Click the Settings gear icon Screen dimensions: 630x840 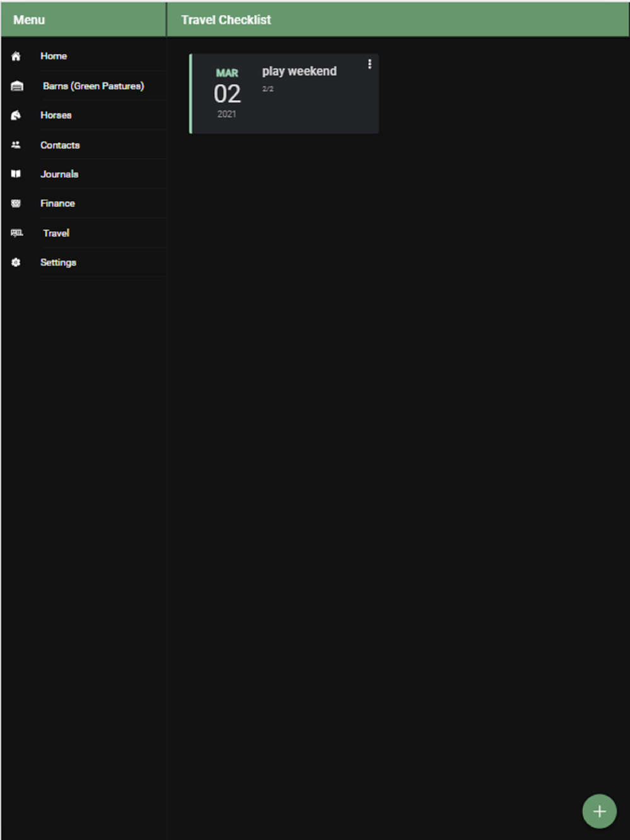coord(16,263)
